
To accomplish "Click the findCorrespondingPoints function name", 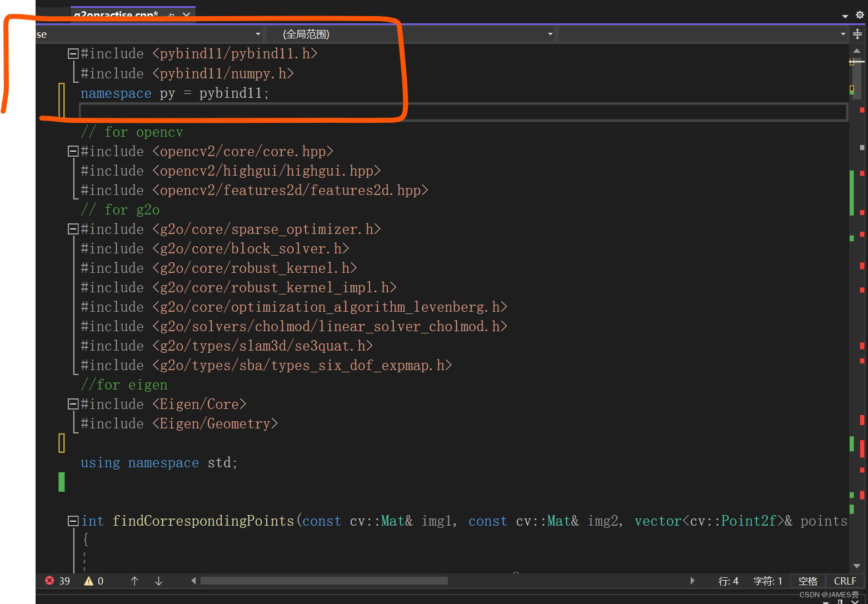I will [203, 521].
